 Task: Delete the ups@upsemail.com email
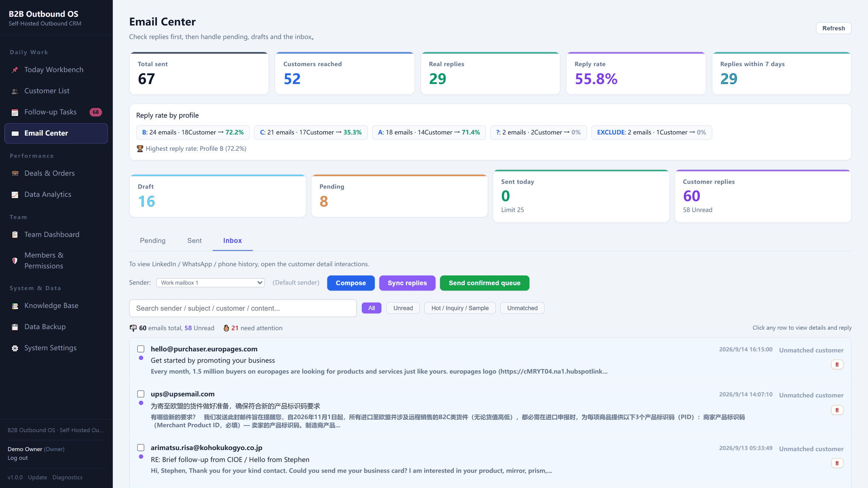pyautogui.click(x=837, y=410)
